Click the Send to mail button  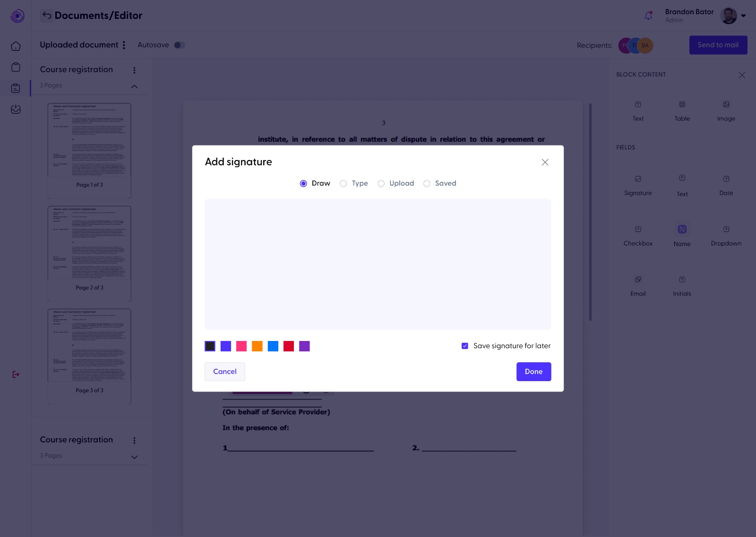[718, 45]
